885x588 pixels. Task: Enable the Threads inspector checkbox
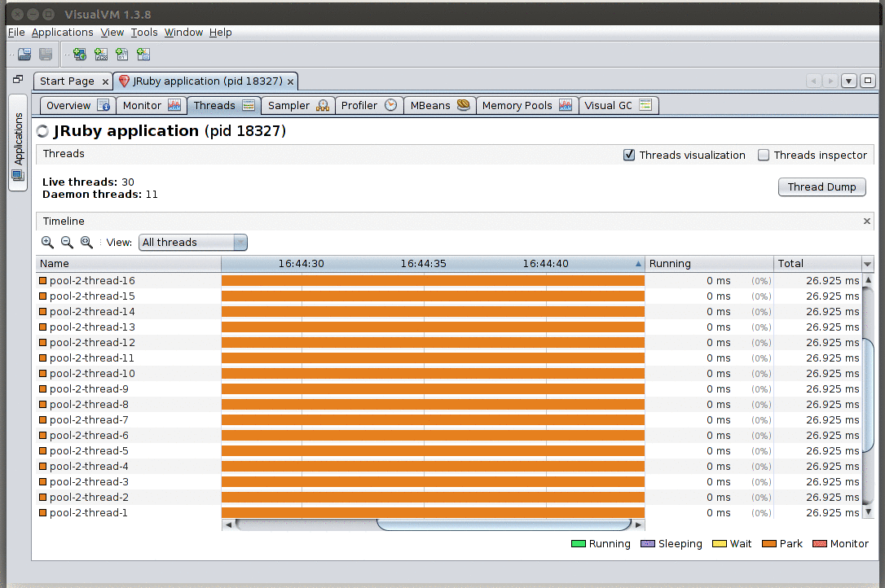click(x=763, y=156)
